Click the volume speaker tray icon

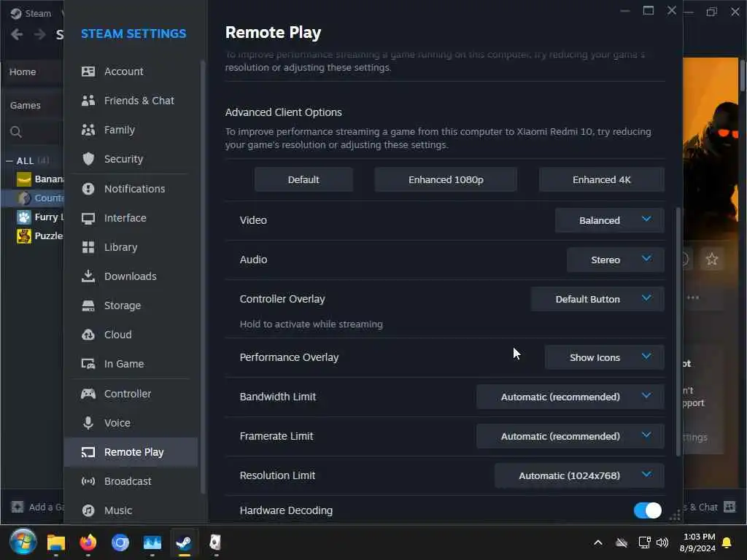(662, 542)
